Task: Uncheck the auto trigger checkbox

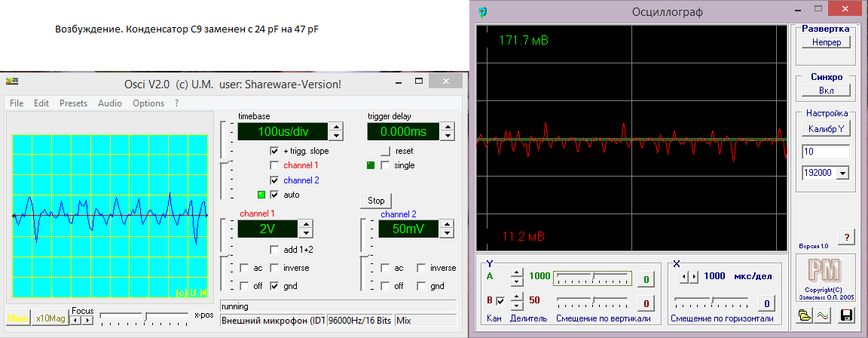Action: (x=275, y=195)
